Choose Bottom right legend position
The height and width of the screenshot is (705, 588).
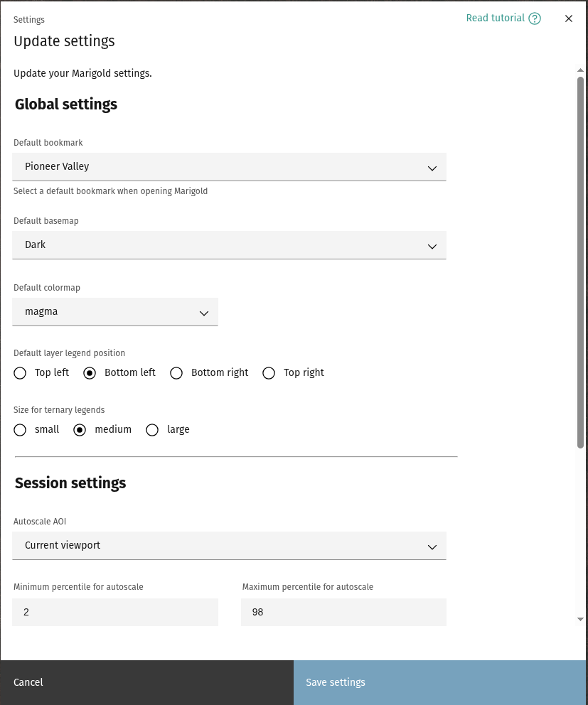coord(177,373)
